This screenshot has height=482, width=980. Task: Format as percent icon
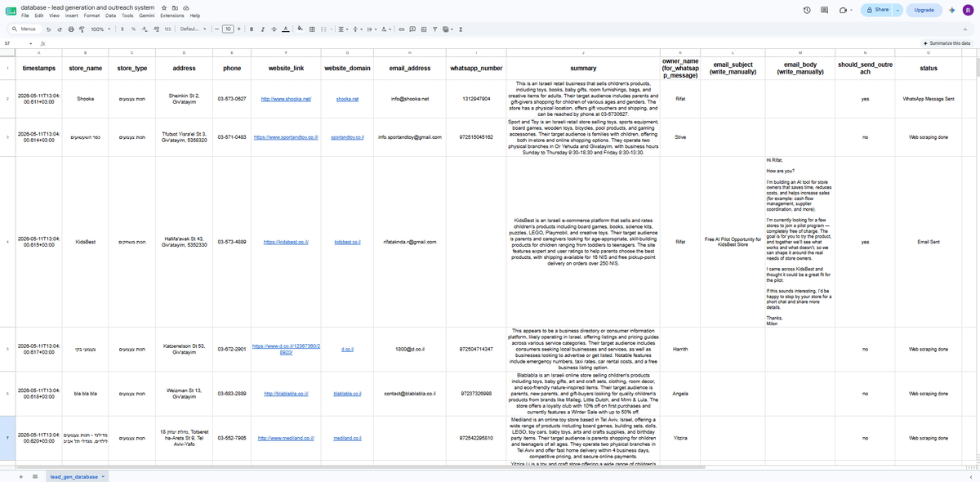[x=133, y=29]
